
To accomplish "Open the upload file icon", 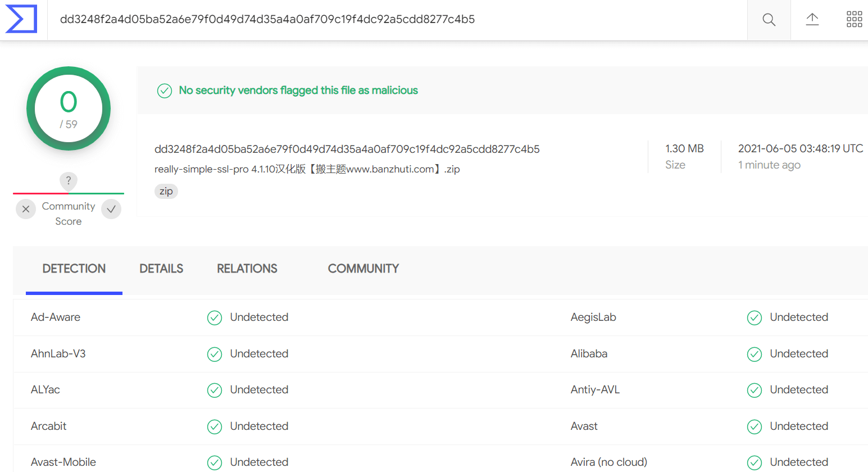I will [x=812, y=20].
